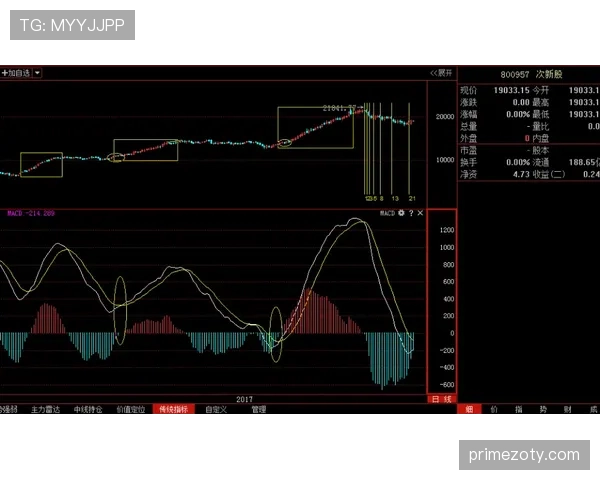The width and height of the screenshot is (600, 480).
Task: Switch to the 价 tab in quote panel
Action: 493,409
